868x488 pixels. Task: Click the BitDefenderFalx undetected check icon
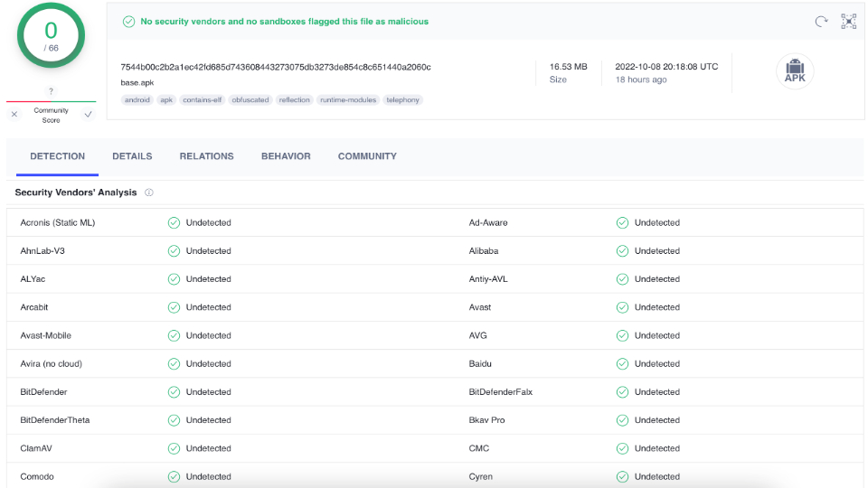[x=622, y=392]
